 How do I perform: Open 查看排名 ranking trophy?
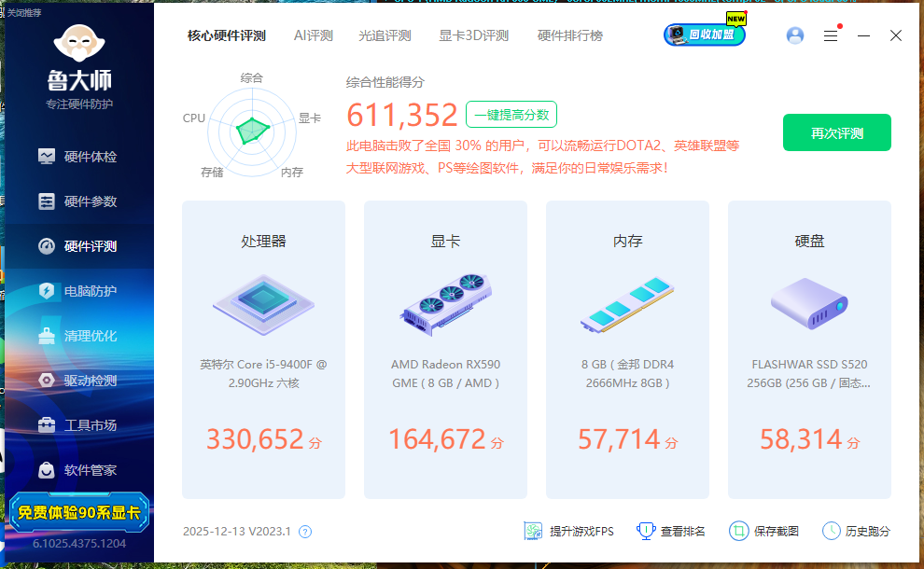tap(646, 531)
